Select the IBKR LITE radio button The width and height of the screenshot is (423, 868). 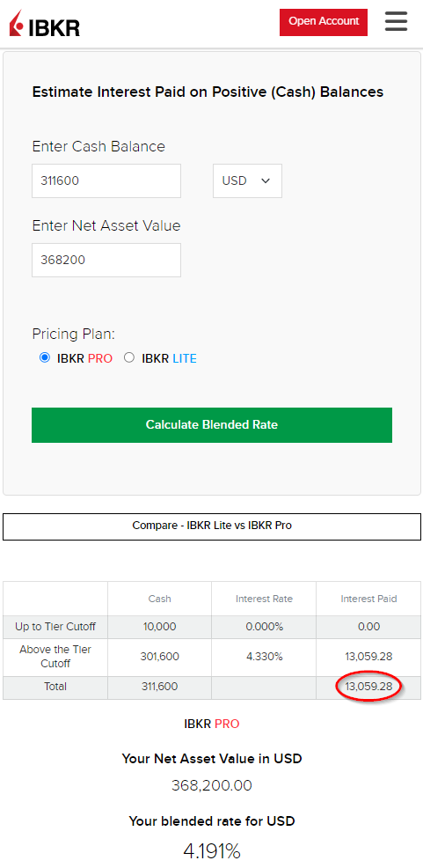(x=129, y=357)
